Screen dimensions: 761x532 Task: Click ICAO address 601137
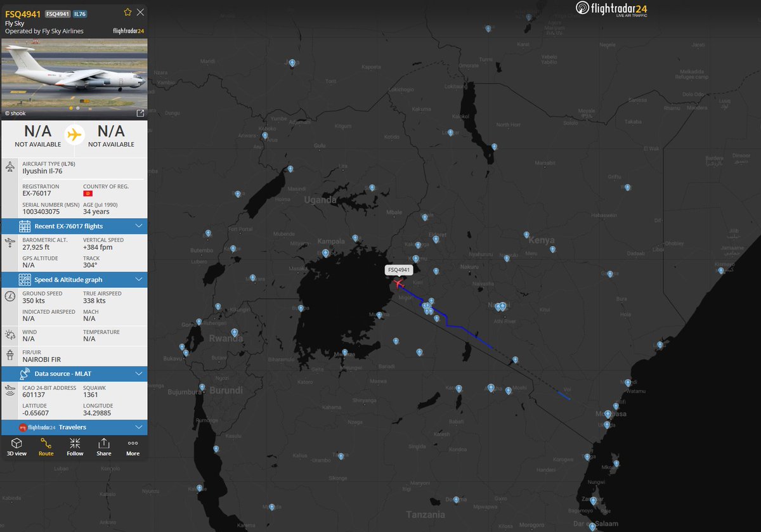pyautogui.click(x=33, y=394)
